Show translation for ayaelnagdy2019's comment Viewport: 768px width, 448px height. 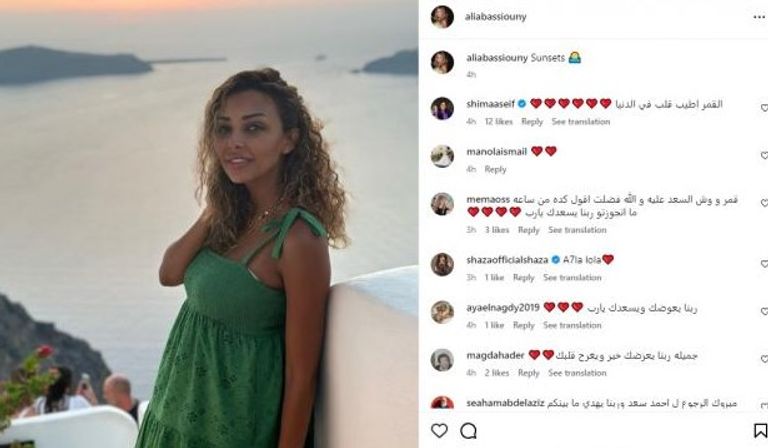tap(572, 325)
